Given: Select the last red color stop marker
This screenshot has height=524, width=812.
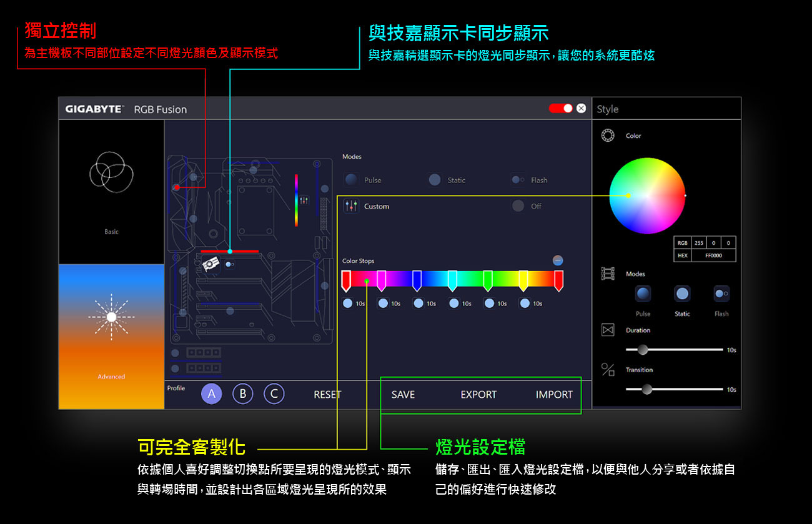Looking at the screenshot, I should (558, 280).
